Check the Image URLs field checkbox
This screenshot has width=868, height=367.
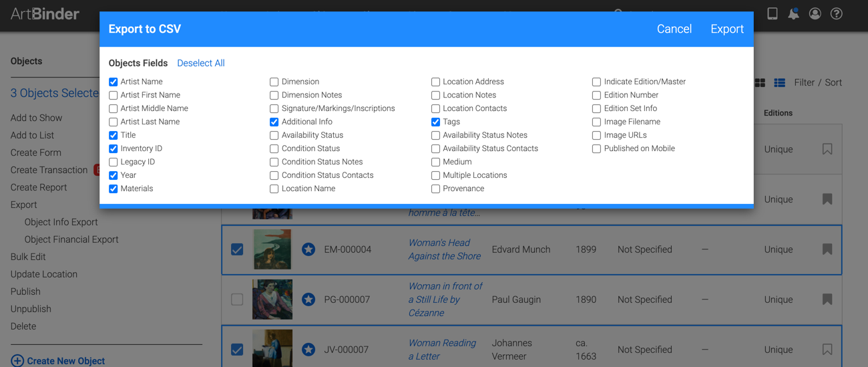pyautogui.click(x=596, y=135)
